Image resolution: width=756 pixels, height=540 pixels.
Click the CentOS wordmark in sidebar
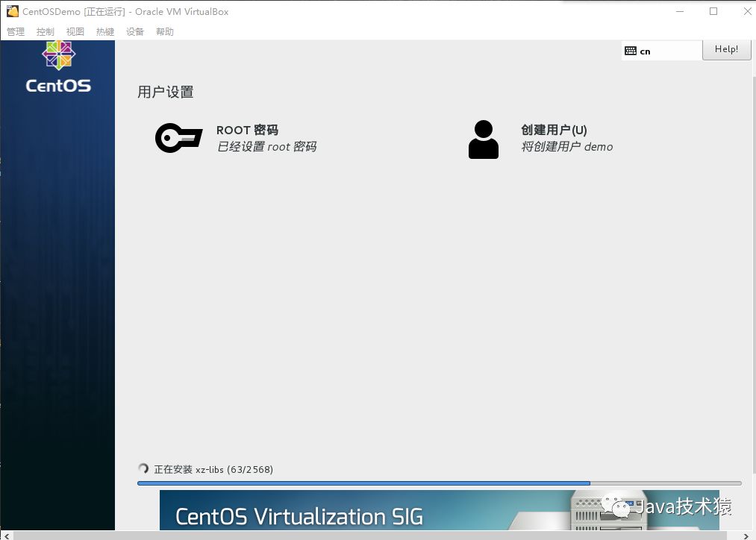(x=58, y=86)
